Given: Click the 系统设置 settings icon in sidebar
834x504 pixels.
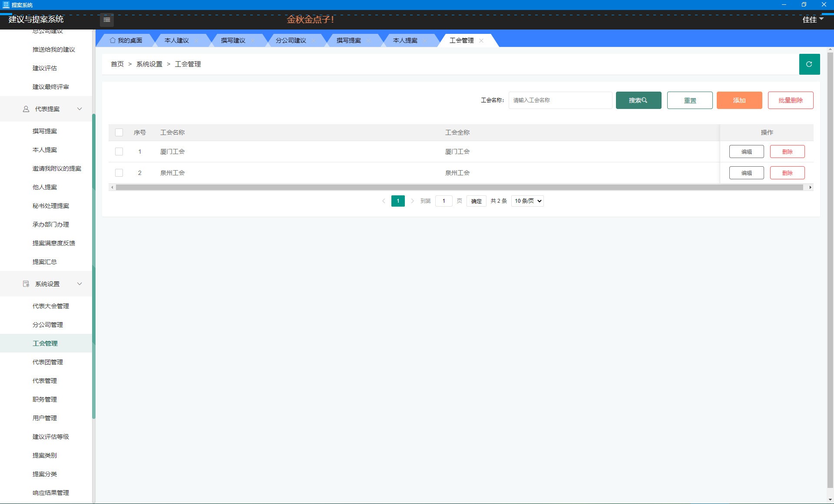Looking at the screenshot, I should click(x=26, y=284).
